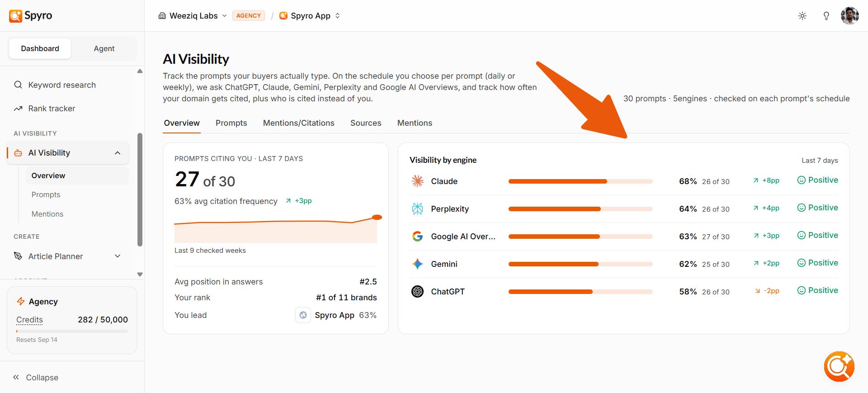
Task: Select the Overview tab
Action: pos(182,123)
